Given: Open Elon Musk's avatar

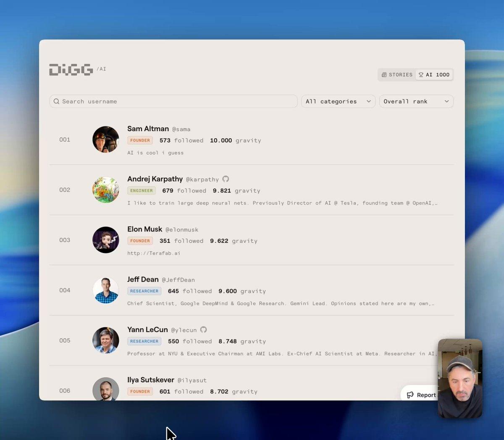Looking at the screenshot, I should 106,240.
